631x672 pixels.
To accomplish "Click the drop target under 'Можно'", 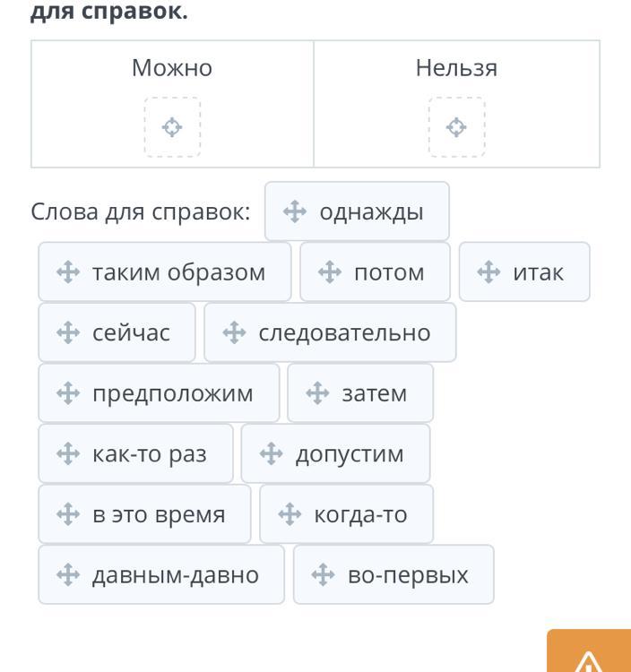I will 172,127.
